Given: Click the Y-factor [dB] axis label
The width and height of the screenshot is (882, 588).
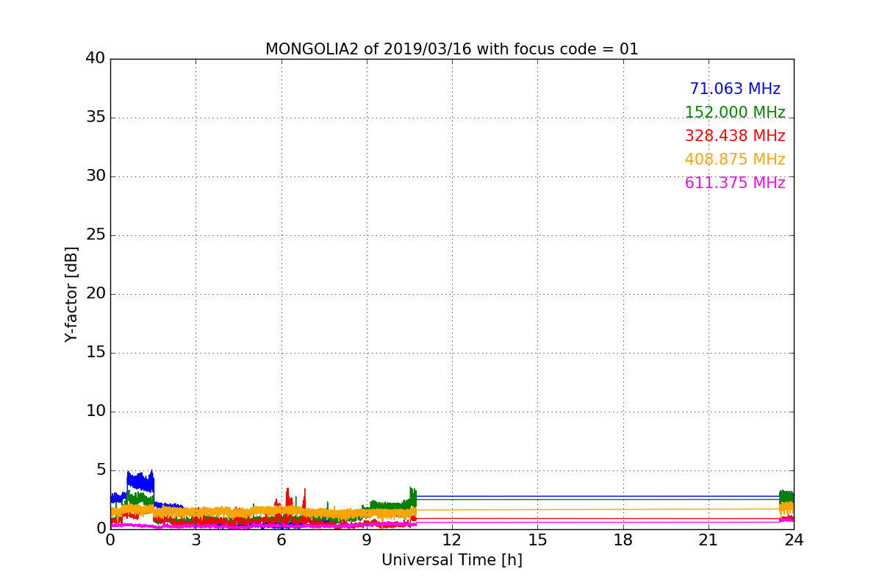Looking at the screenshot, I should click(71, 294).
